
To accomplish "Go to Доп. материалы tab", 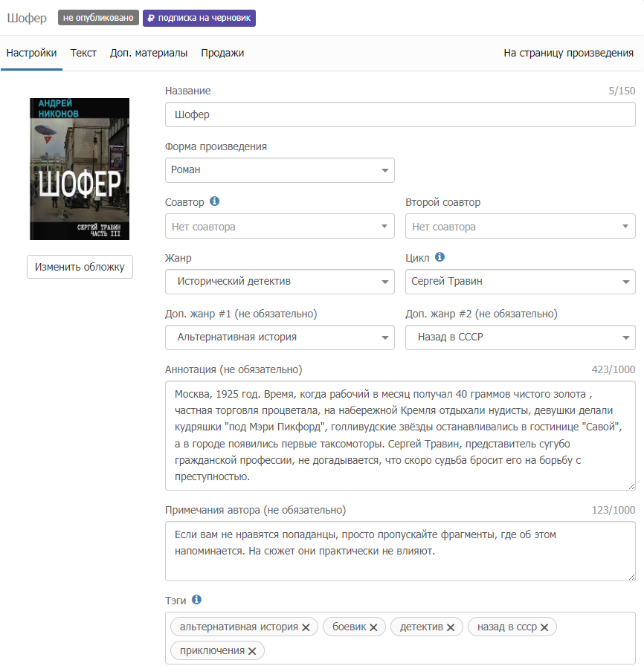I will coord(149,53).
